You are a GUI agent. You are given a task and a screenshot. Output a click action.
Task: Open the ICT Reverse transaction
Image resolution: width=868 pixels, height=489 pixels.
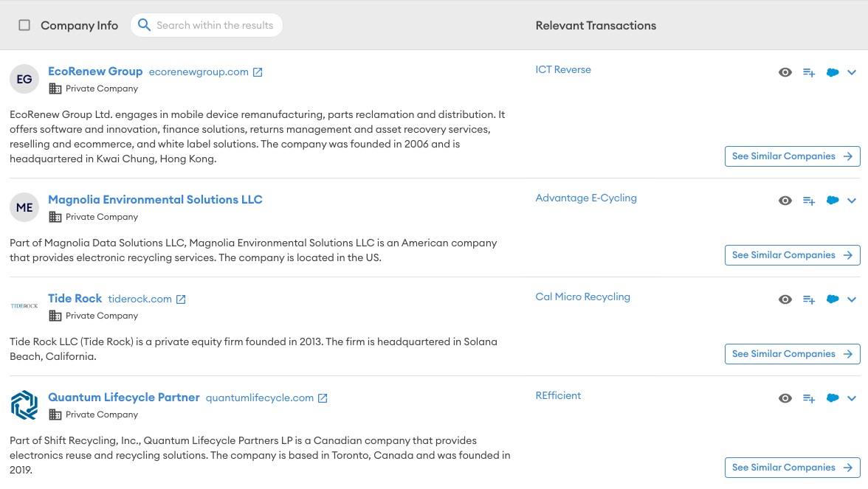click(563, 69)
